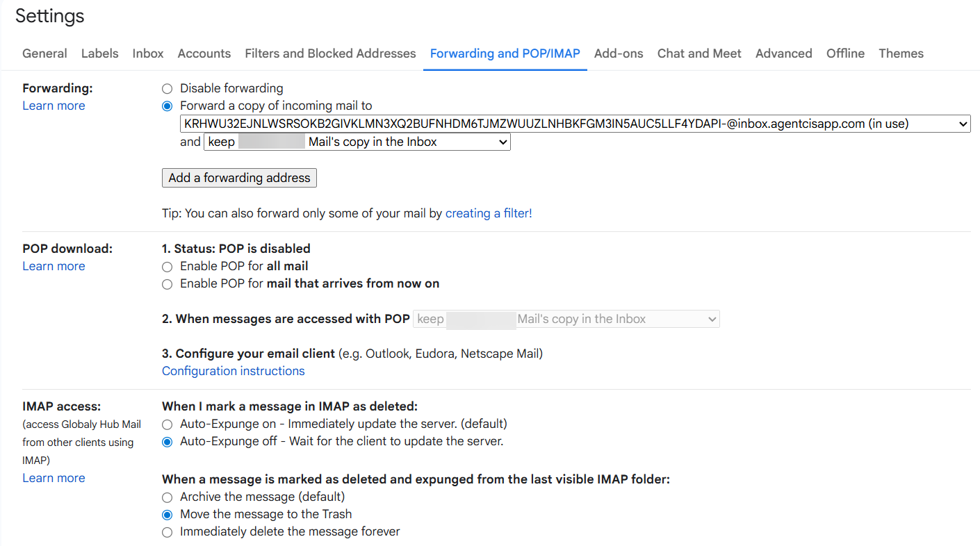Image resolution: width=980 pixels, height=546 pixels.
Task: Enable POP for all mail
Action: coord(167,267)
